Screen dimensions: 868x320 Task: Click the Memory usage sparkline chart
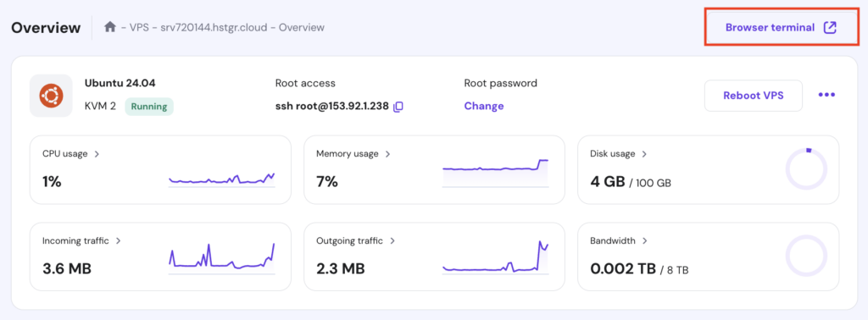tap(495, 174)
